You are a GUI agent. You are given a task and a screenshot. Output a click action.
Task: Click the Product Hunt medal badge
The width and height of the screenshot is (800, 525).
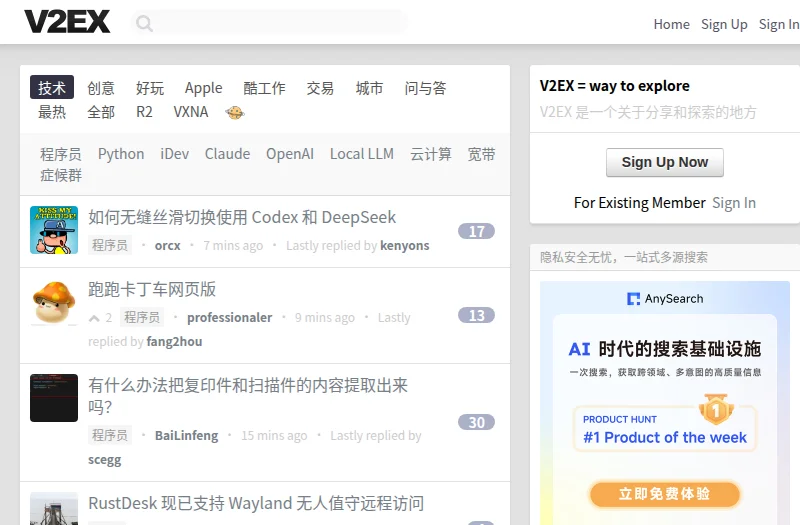pyautogui.click(x=716, y=409)
